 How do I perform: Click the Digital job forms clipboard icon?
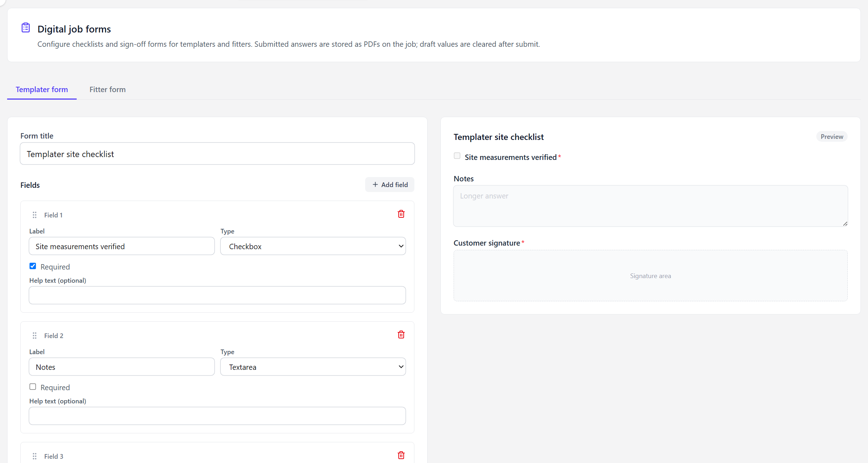26,28
